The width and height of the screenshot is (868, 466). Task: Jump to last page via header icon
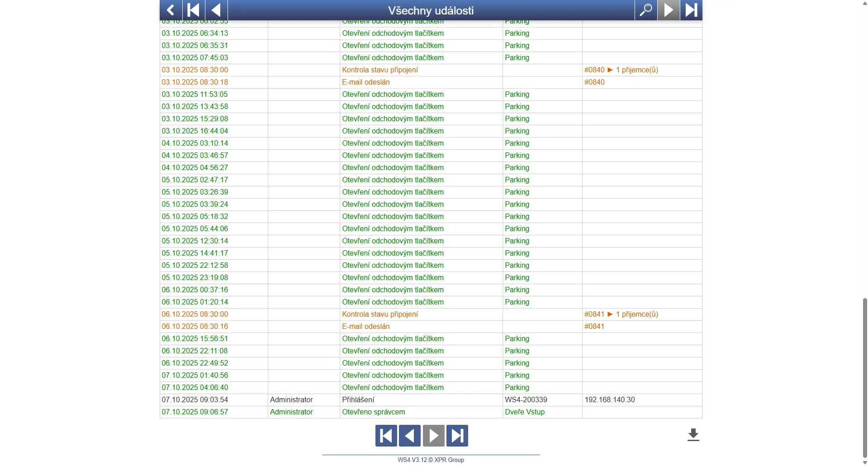pos(691,10)
